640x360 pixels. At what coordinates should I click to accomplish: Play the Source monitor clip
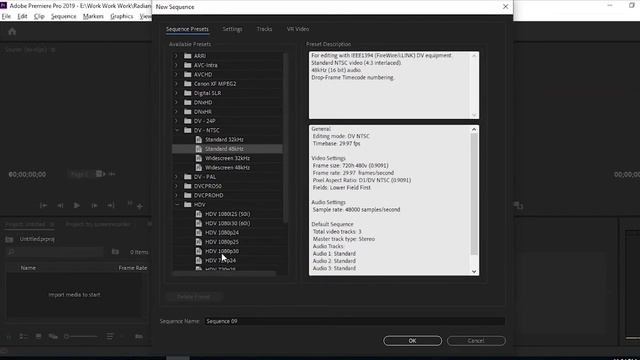(x=77, y=206)
